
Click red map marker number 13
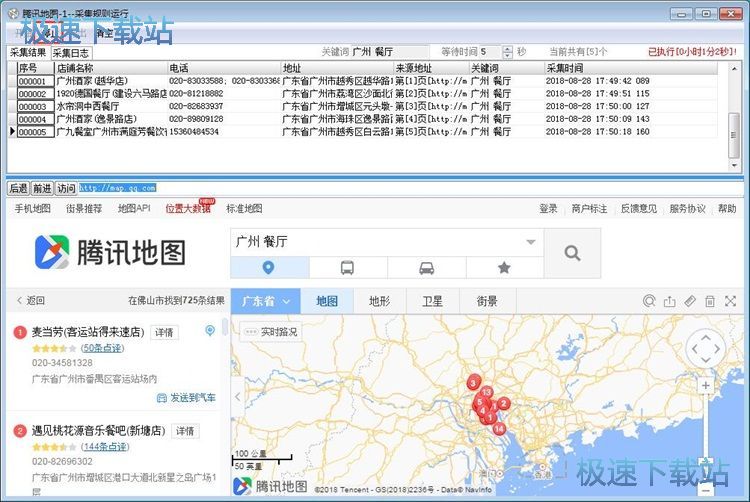coord(486,392)
